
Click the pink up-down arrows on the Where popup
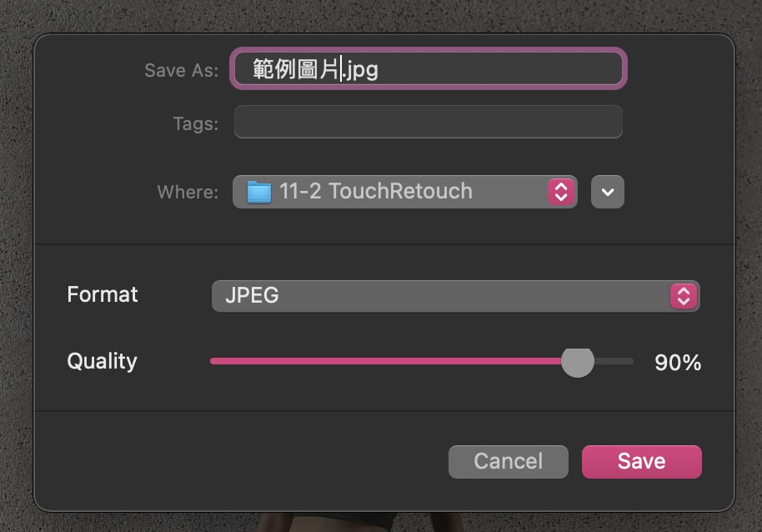[561, 192]
